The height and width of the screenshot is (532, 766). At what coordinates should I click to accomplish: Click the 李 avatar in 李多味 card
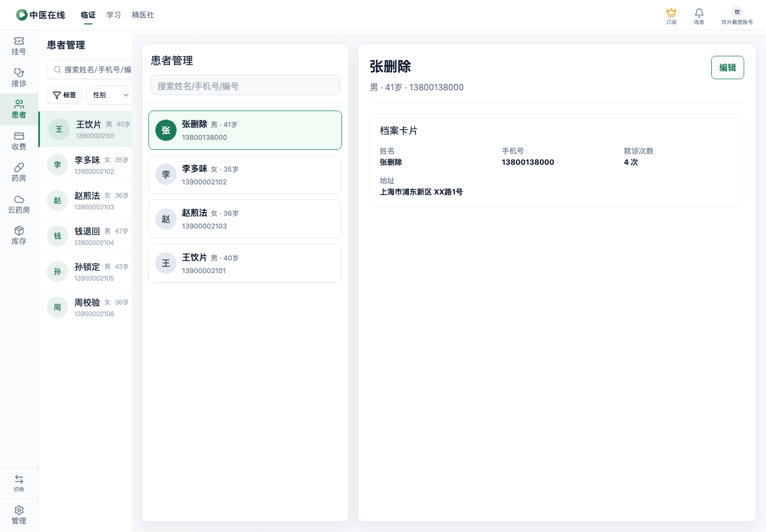[x=166, y=174]
